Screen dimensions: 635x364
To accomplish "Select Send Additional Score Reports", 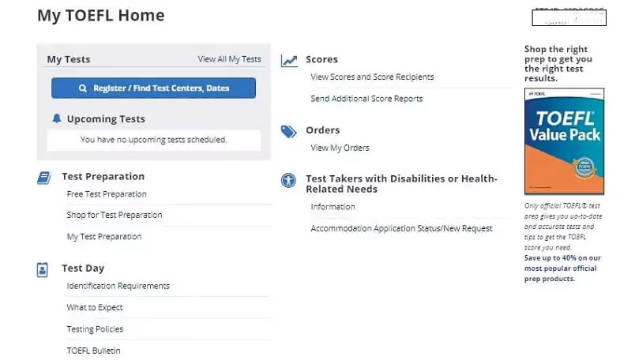I will tap(366, 99).
